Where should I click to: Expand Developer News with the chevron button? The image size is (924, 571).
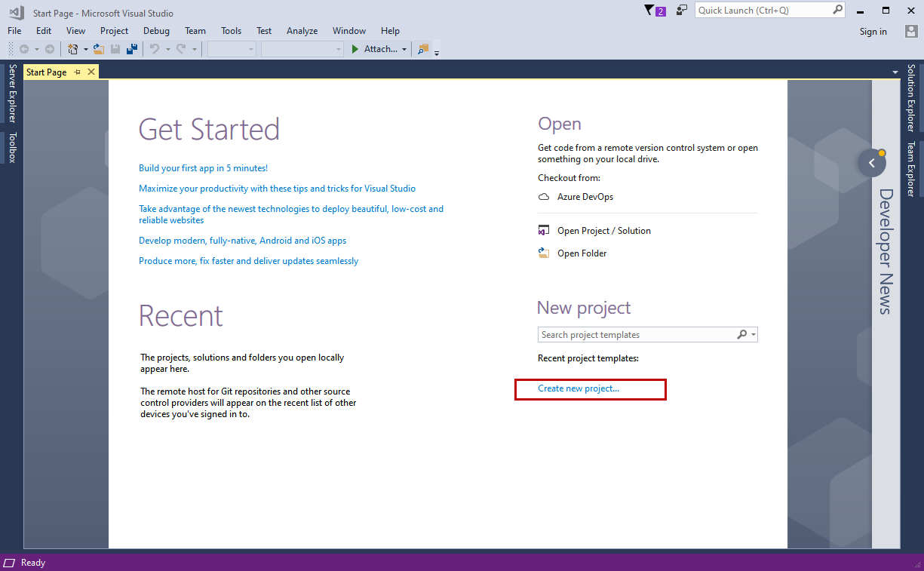click(872, 163)
